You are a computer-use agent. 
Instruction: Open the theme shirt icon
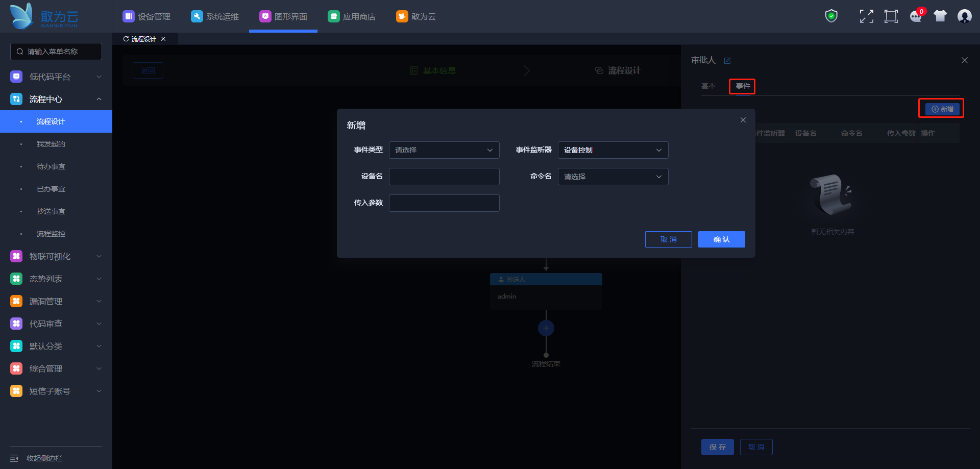[940, 16]
